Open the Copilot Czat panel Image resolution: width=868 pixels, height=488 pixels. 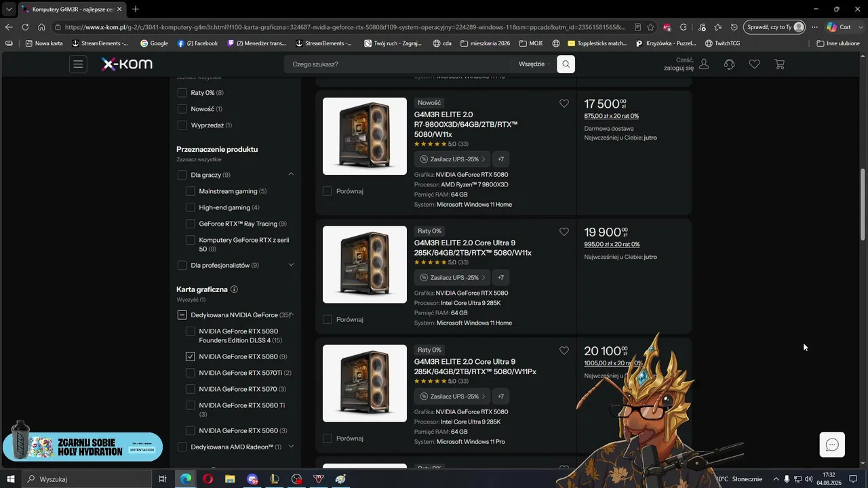click(839, 27)
